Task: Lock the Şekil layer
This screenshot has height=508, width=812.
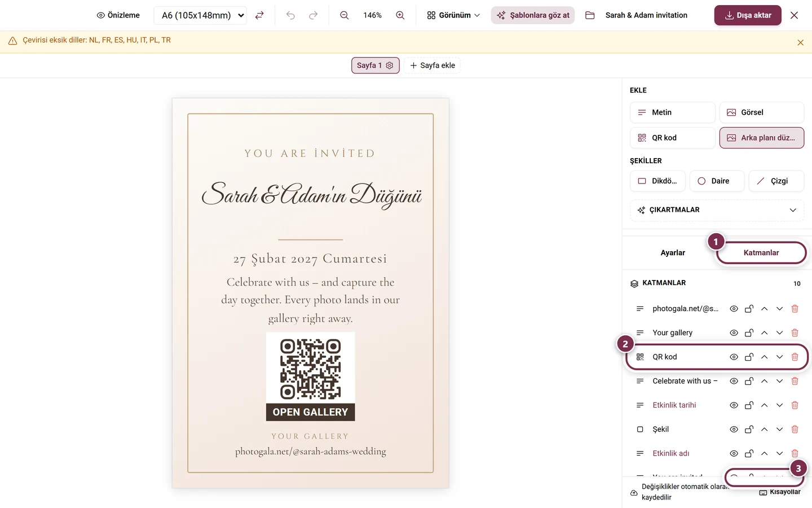Action: (749, 430)
